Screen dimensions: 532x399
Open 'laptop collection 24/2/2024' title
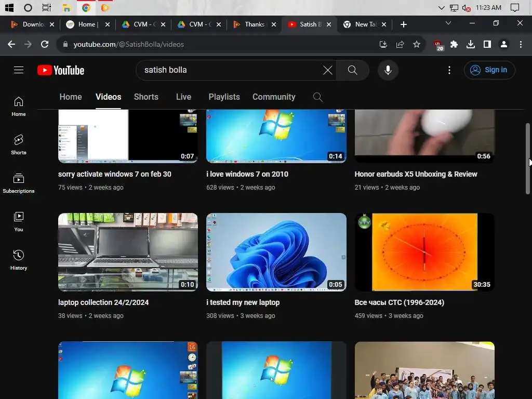[103, 302]
